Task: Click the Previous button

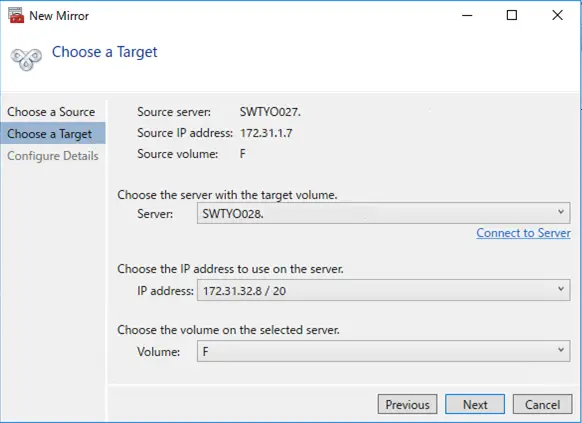Action: 408,404
